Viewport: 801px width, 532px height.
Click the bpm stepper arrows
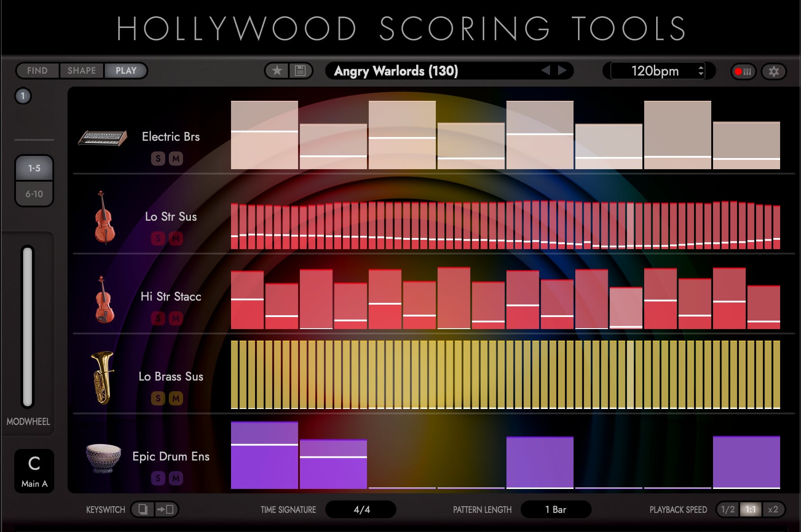point(701,71)
